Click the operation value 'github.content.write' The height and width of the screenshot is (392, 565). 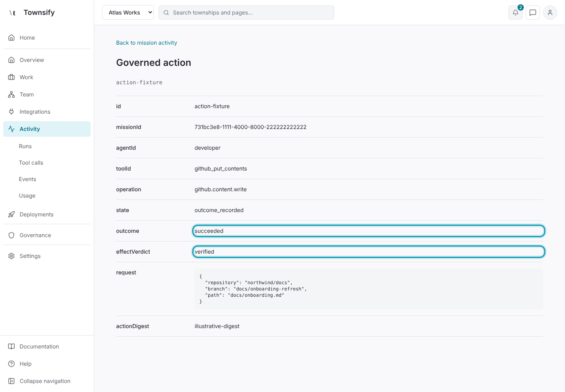click(221, 189)
